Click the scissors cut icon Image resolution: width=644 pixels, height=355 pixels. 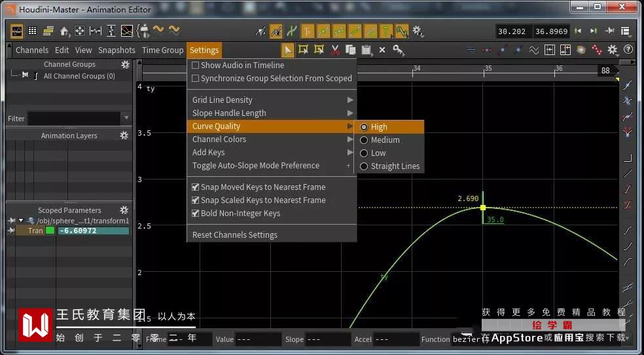coord(335,50)
